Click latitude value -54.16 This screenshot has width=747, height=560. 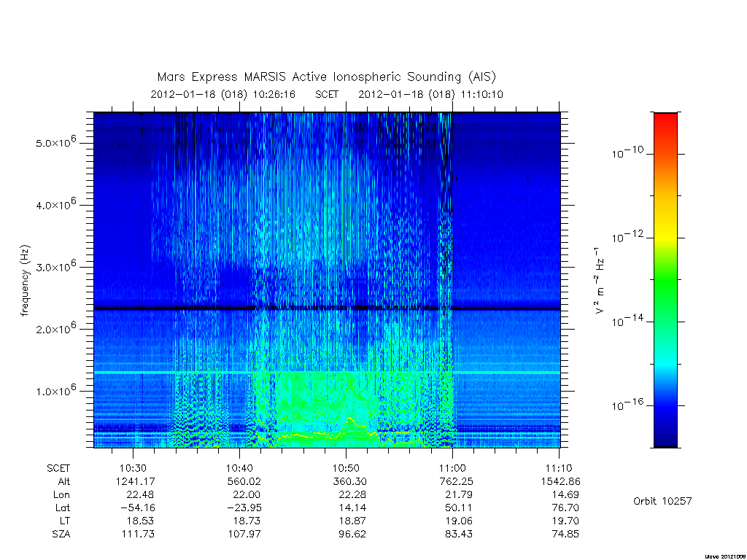(138, 508)
